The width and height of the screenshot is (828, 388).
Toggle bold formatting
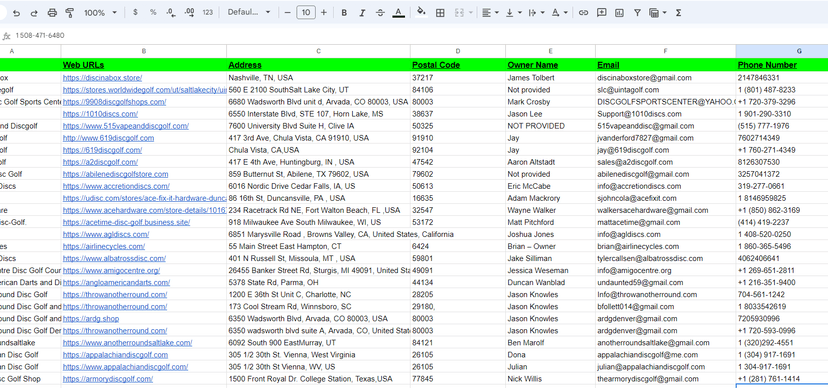pyautogui.click(x=344, y=13)
